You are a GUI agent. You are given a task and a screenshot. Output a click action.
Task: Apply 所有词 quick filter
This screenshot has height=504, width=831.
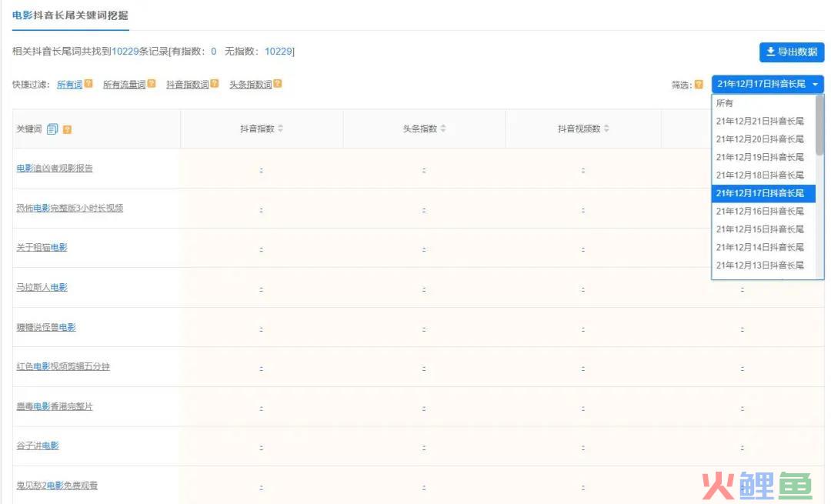point(69,85)
